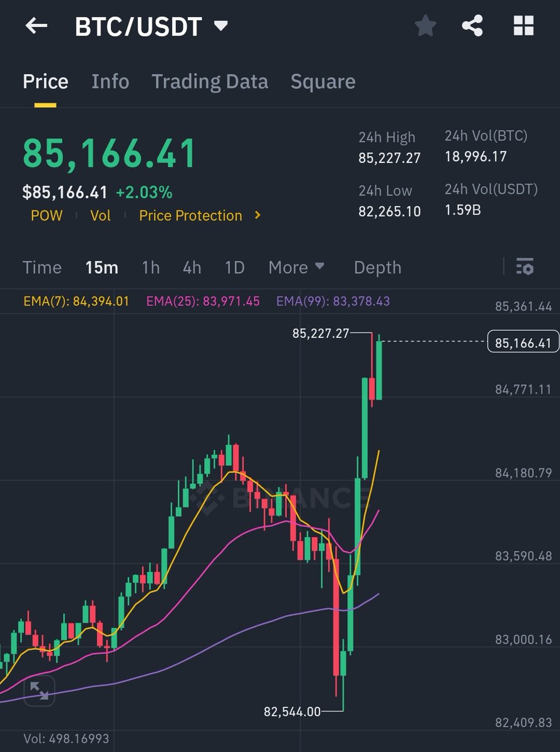The image size is (560, 752).
Task: Tap the back arrow to exit the chart
Action: click(36, 26)
